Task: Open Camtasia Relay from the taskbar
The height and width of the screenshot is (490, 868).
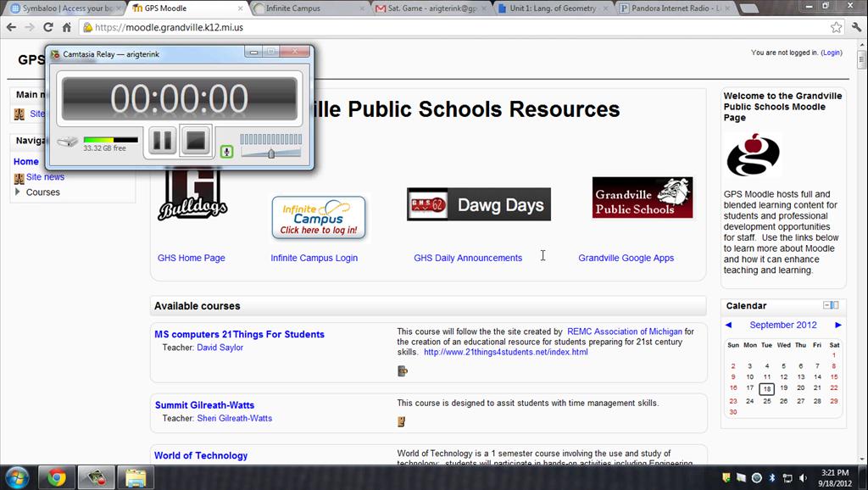Action: click(x=96, y=477)
